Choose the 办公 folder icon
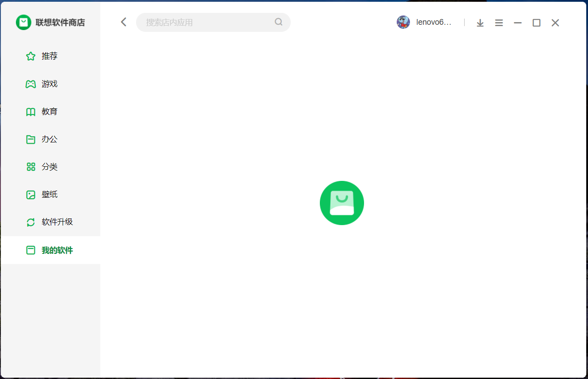Viewport: 588px width, 379px height. (x=30, y=139)
